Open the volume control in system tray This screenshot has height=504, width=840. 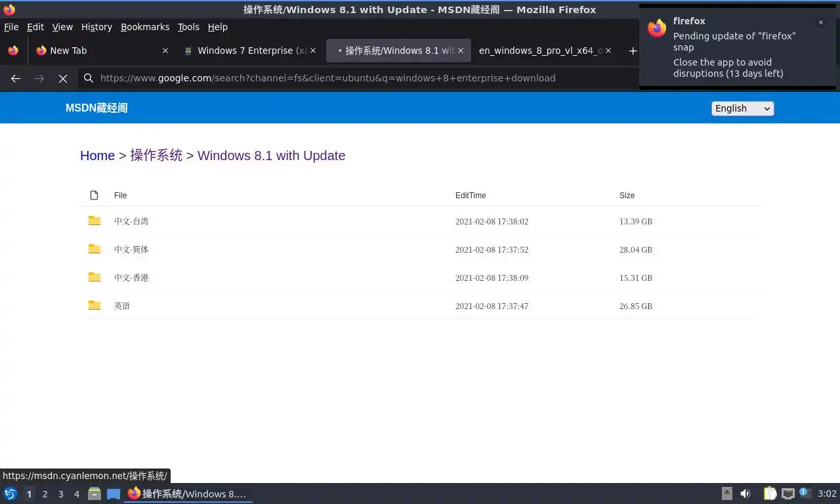[x=745, y=493]
